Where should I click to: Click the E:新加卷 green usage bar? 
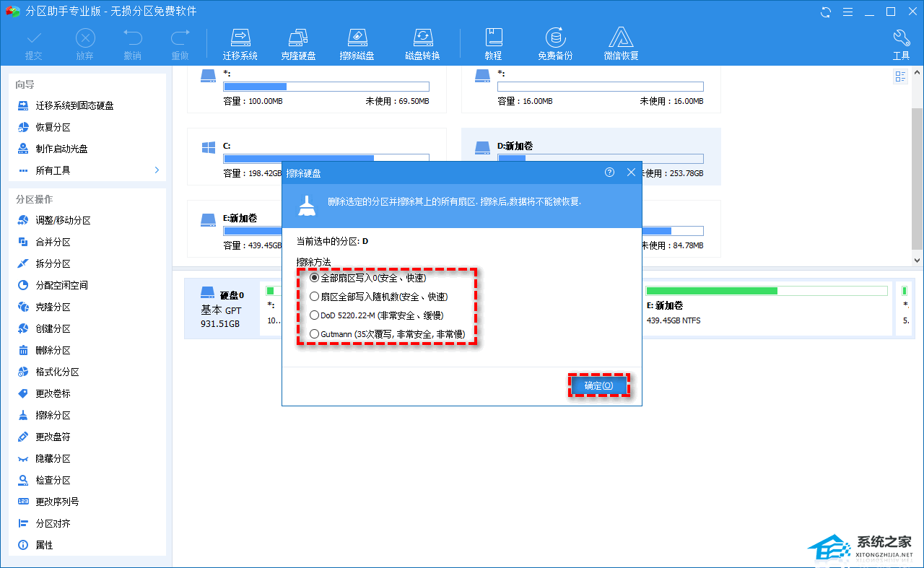click(x=767, y=291)
